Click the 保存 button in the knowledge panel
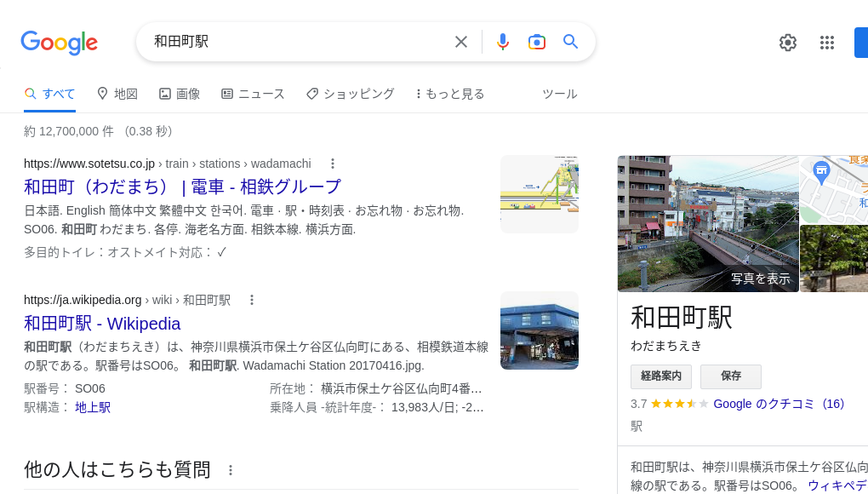 pyautogui.click(x=731, y=376)
